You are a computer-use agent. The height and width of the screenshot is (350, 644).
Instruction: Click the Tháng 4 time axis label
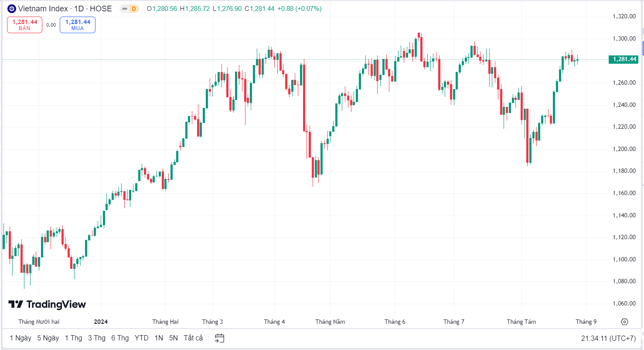(x=274, y=322)
